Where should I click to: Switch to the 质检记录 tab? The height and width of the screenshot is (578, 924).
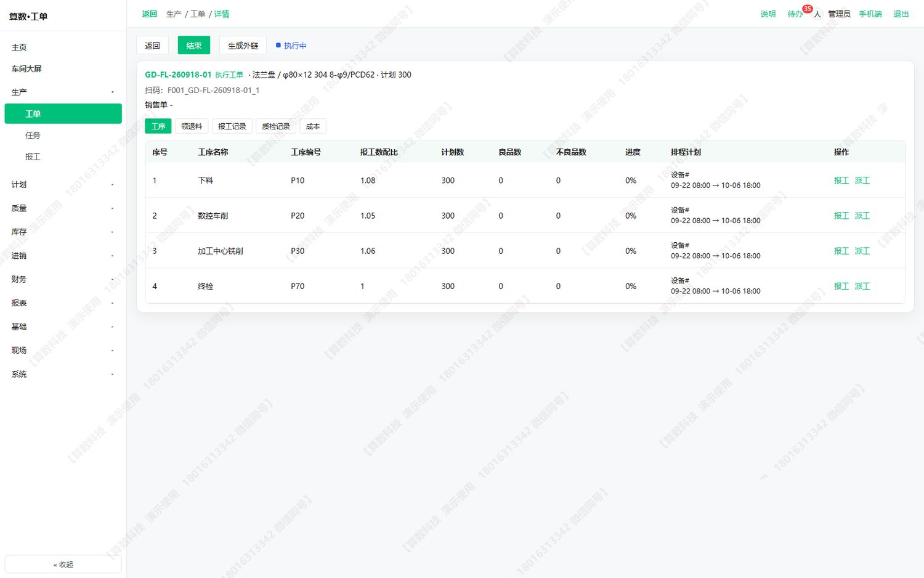pyautogui.click(x=276, y=126)
